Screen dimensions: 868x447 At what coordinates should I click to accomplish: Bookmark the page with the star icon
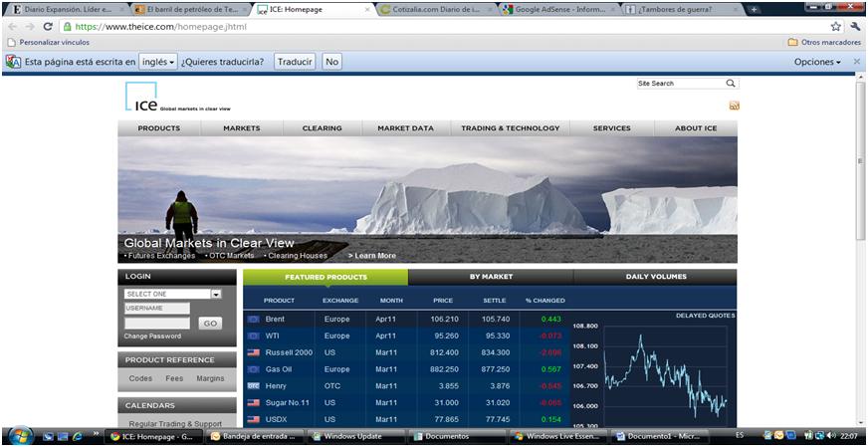[x=836, y=27]
